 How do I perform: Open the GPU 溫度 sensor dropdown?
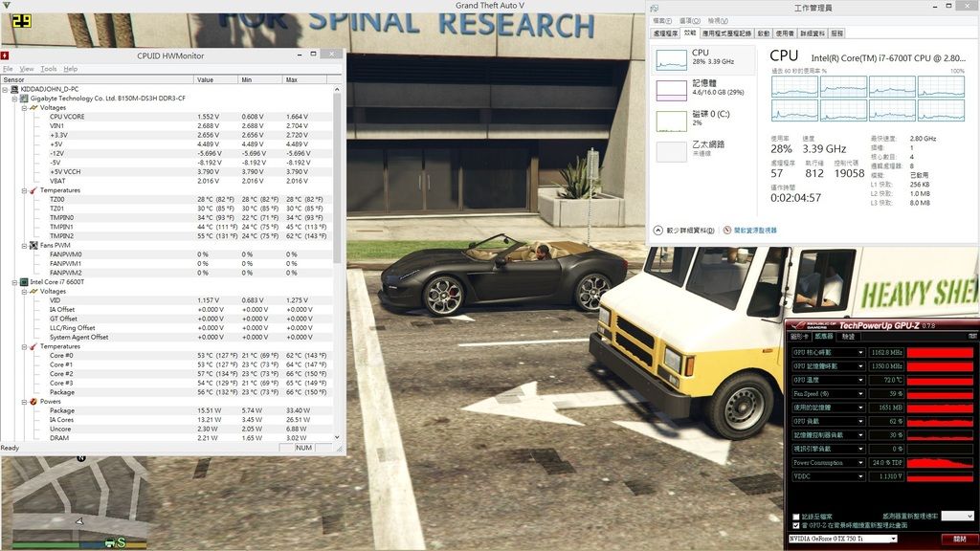(860, 381)
